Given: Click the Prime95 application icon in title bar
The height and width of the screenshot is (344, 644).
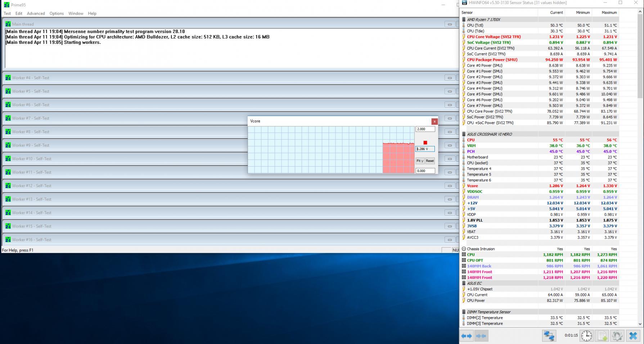Looking at the screenshot, I should 6,5.
